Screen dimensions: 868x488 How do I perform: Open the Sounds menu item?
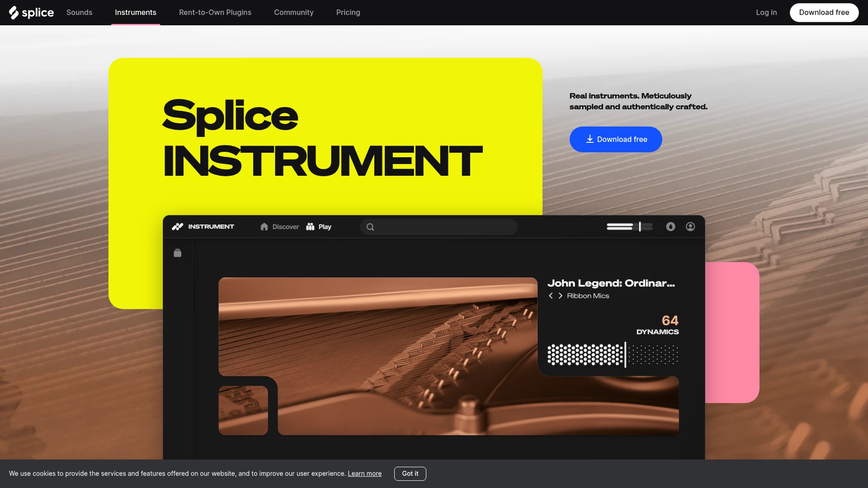point(79,12)
